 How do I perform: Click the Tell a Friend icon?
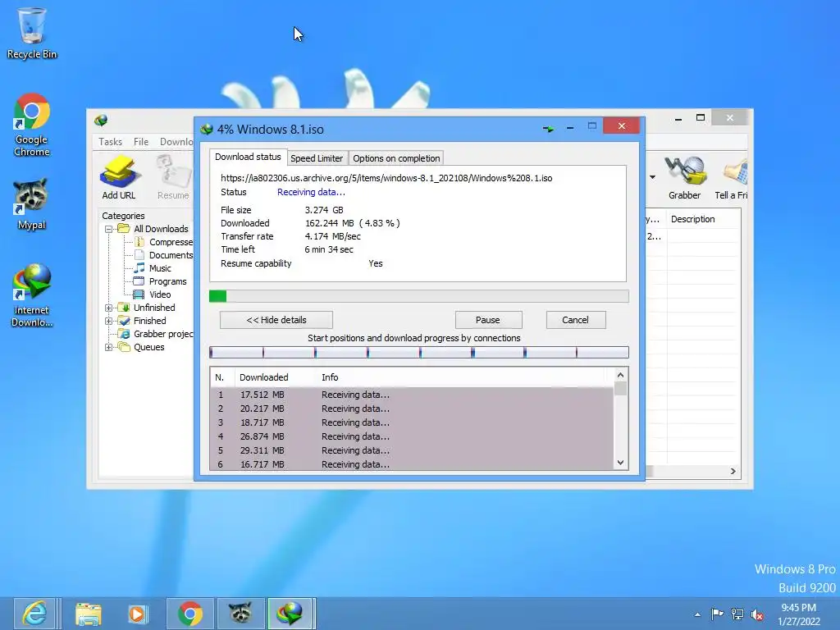pyautogui.click(x=731, y=177)
